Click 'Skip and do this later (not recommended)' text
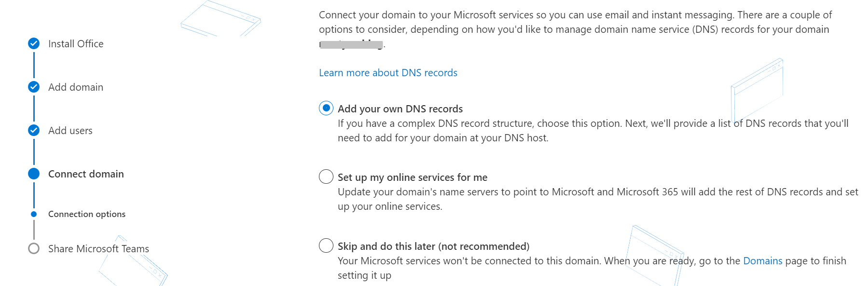Viewport: 868px width, 286px height. pyautogui.click(x=433, y=246)
